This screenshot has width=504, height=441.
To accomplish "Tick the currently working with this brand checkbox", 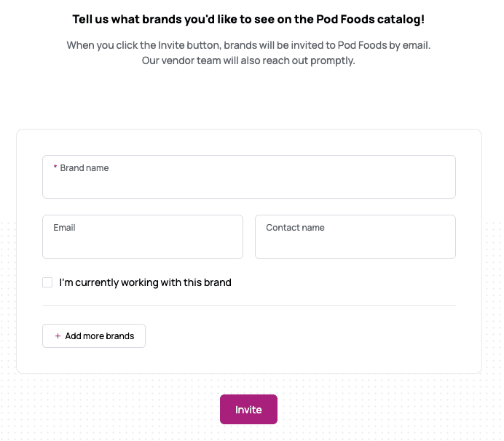I will coord(47,282).
